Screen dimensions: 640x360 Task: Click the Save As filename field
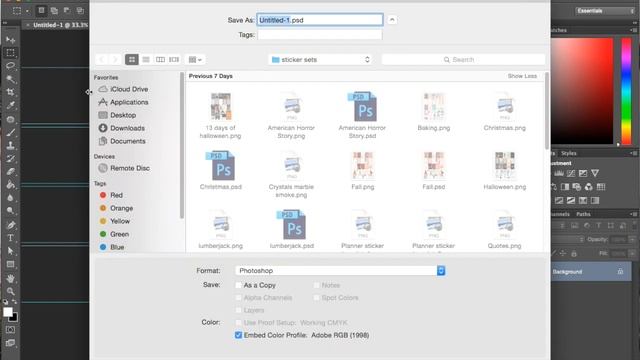coord(320,20)
